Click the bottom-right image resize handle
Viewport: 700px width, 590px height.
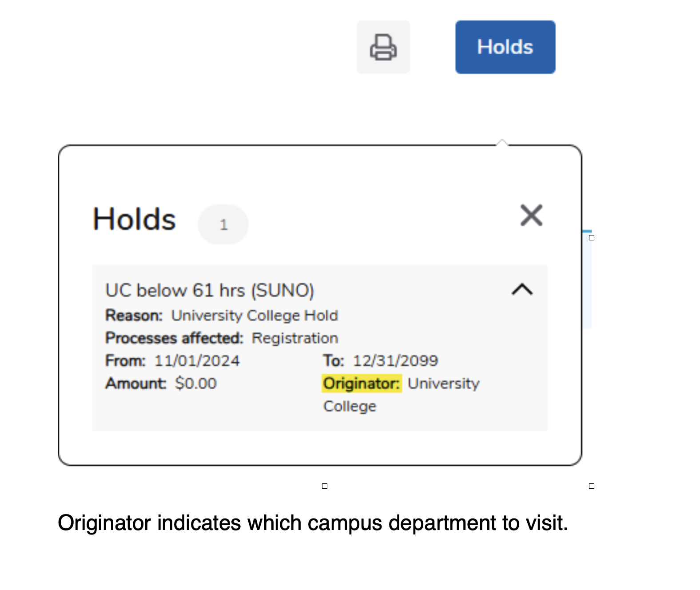coord(592,486)
